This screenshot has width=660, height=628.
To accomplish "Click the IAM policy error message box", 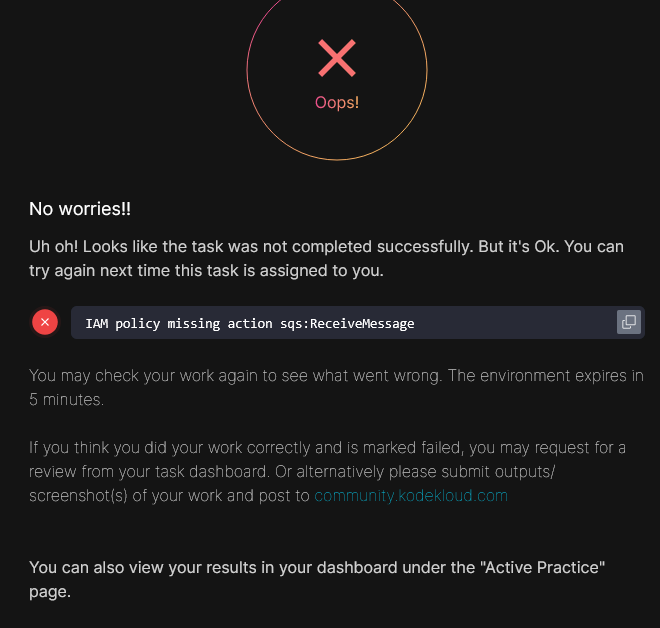I will (340, 323).
